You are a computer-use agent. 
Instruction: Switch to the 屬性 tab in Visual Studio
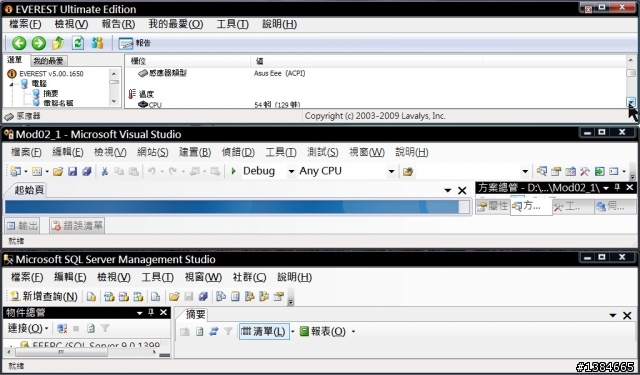[493, 206]
